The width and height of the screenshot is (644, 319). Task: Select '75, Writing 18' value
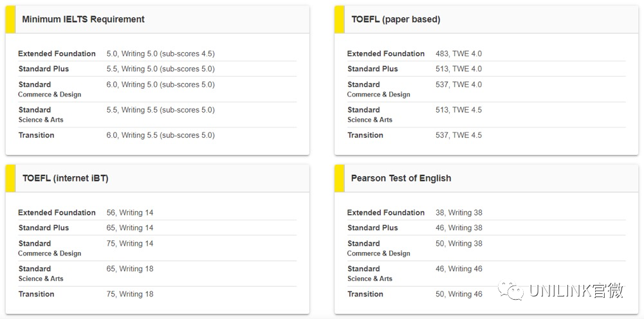pyautogui.click(x=130, y=295)
